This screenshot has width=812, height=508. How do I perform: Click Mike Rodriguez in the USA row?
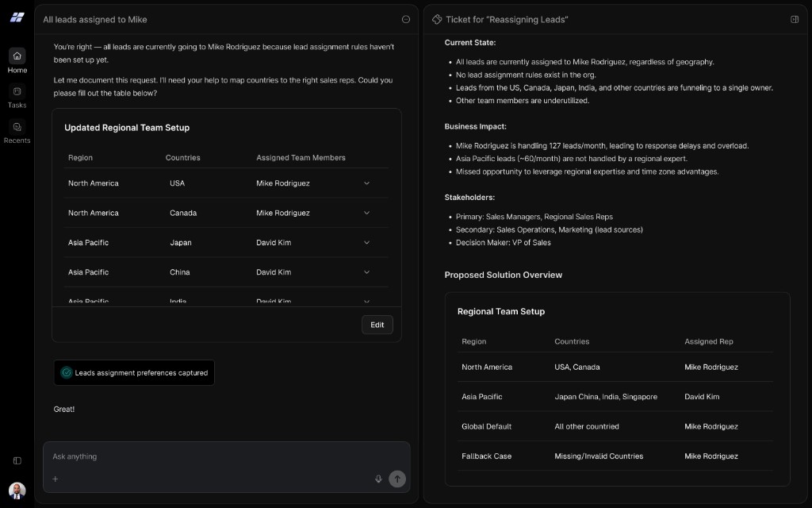click(283, 183)
